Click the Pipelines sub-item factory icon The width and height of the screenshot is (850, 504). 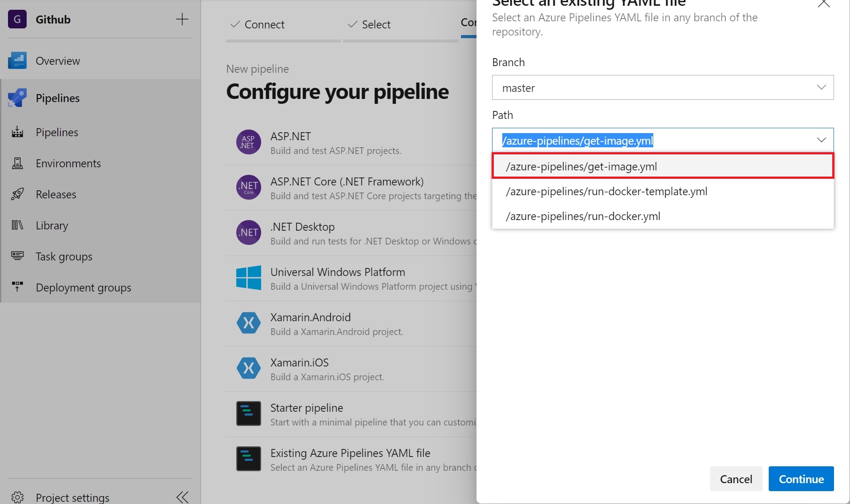pyautogui.click(x=17, y=132)
